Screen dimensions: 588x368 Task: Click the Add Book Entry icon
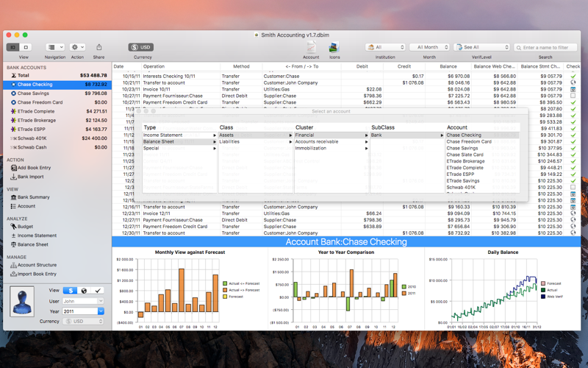13,168
